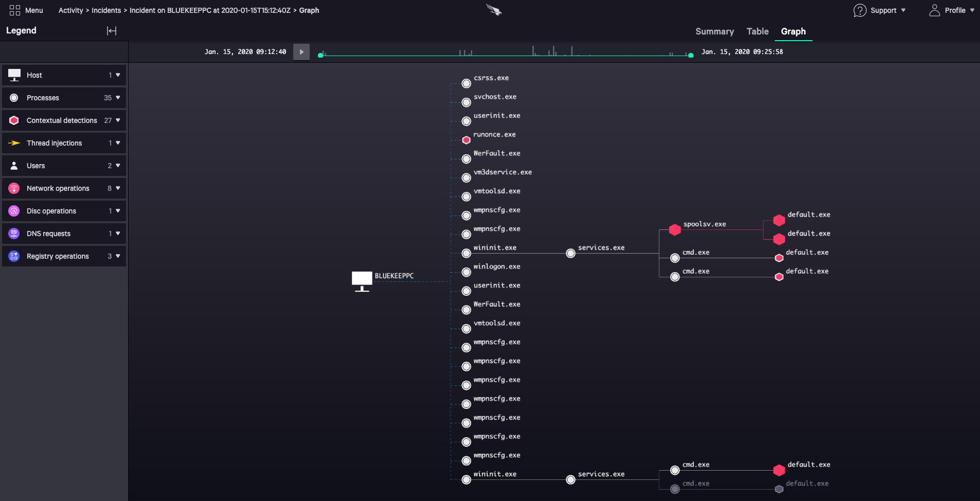Screen dimensions: 980x501
Task: Collapse the Legend panel
Action: (x=112, y=31)
